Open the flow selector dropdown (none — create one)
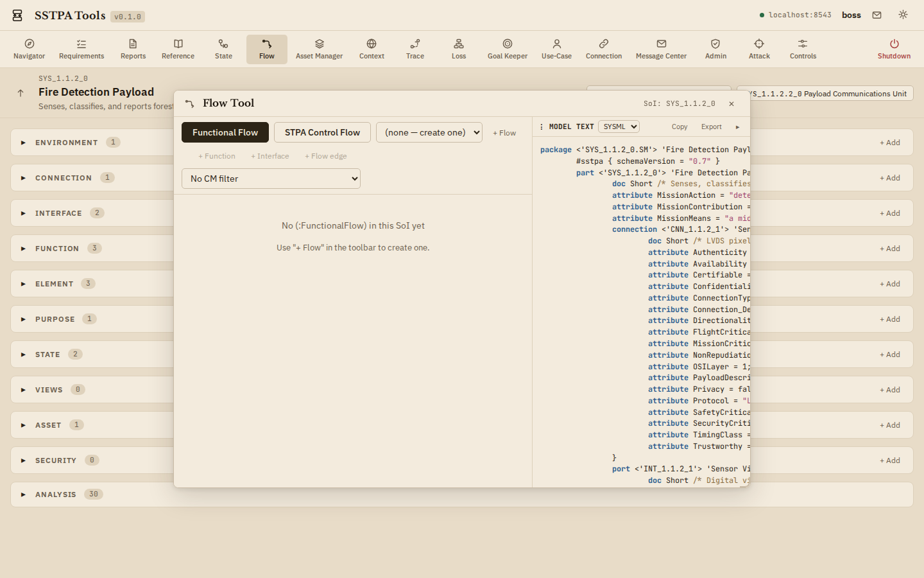Screen dimensions: 924x578 click(429, 132)
